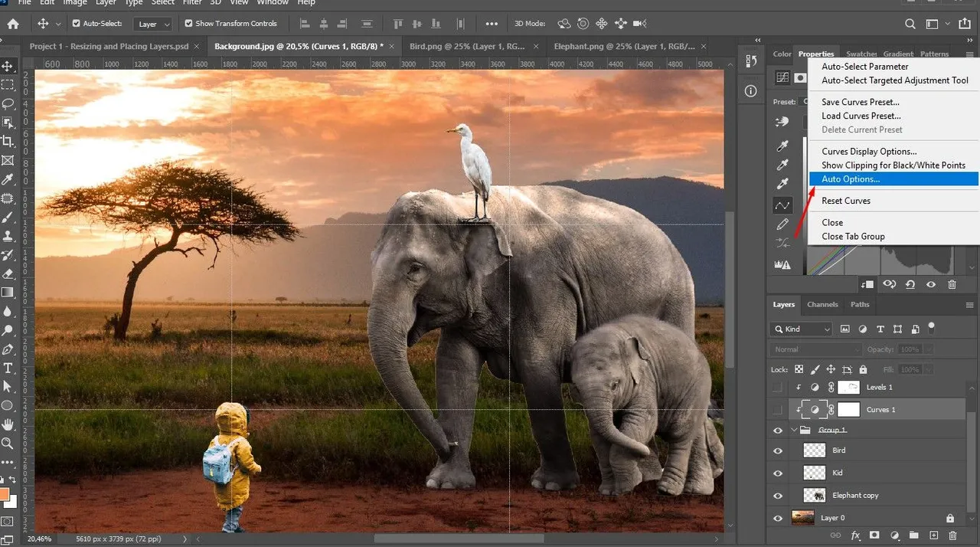Pick the white point eyedropper in Curves
This screenshot has width=980, height=547.
tap(782, 184)
